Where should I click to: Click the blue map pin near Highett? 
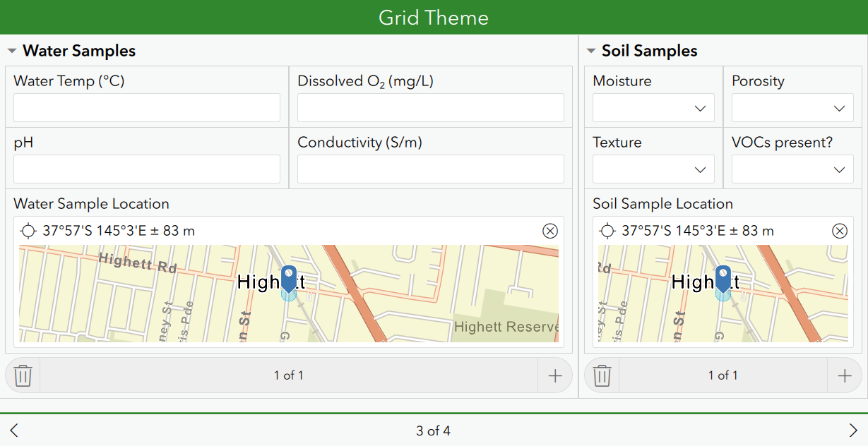288,281
